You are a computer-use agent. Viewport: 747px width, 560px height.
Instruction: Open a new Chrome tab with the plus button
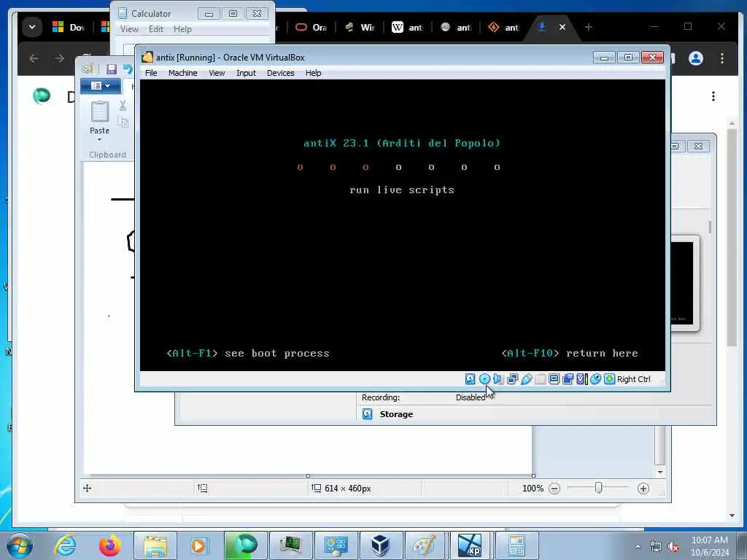[x=589, y=27]
